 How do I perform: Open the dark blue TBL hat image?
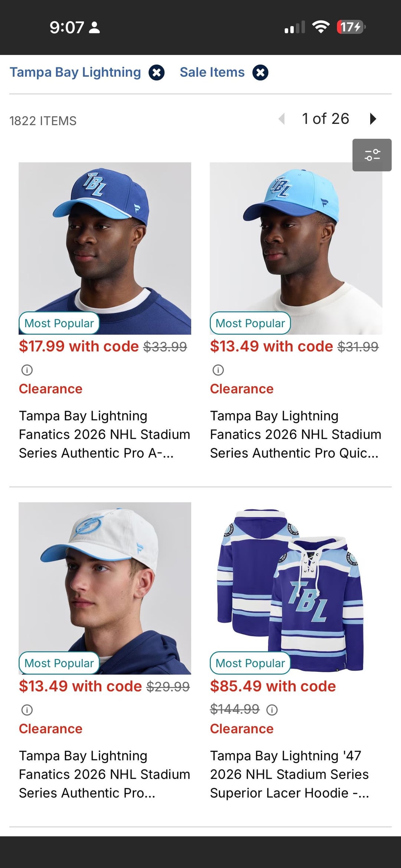click(105, 248)
